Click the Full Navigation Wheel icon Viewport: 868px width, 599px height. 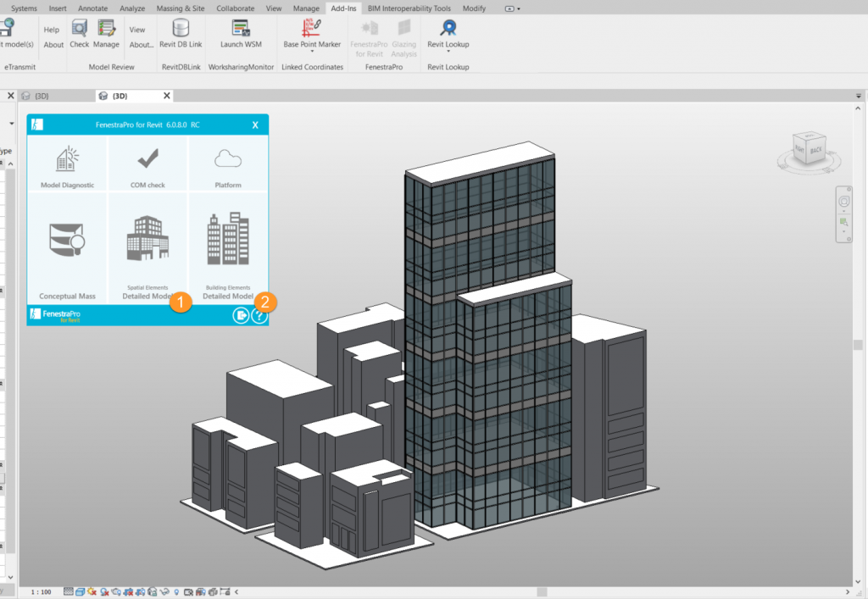[843, 202]
